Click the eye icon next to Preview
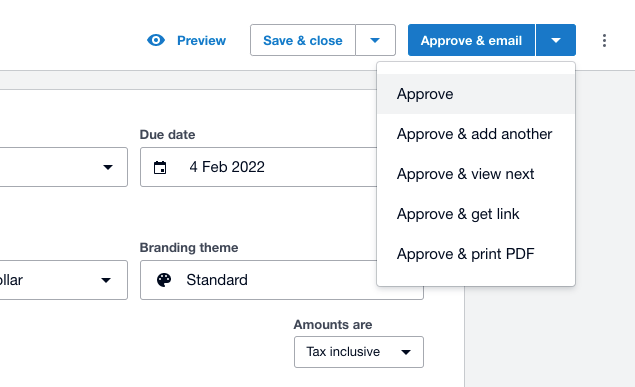This screenshot has width=635, height=387. pos(156,40)
